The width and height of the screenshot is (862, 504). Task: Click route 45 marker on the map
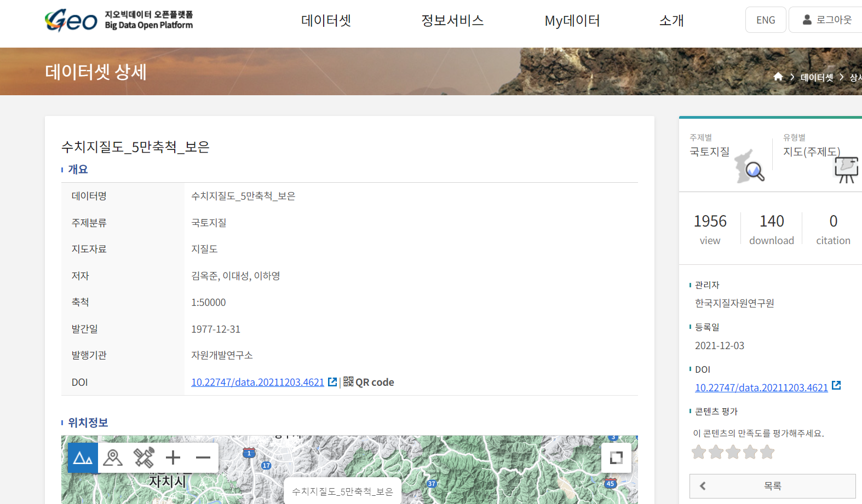pos(610,484)
